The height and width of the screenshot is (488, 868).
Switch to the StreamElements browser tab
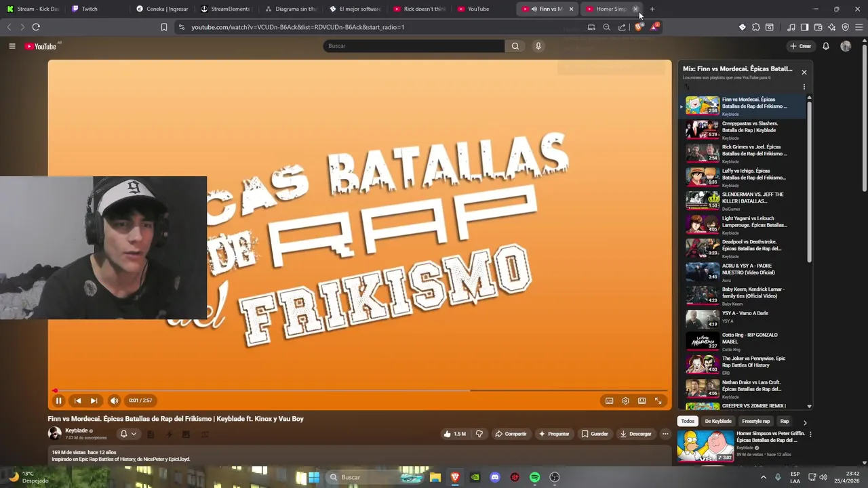coord(226,9)
